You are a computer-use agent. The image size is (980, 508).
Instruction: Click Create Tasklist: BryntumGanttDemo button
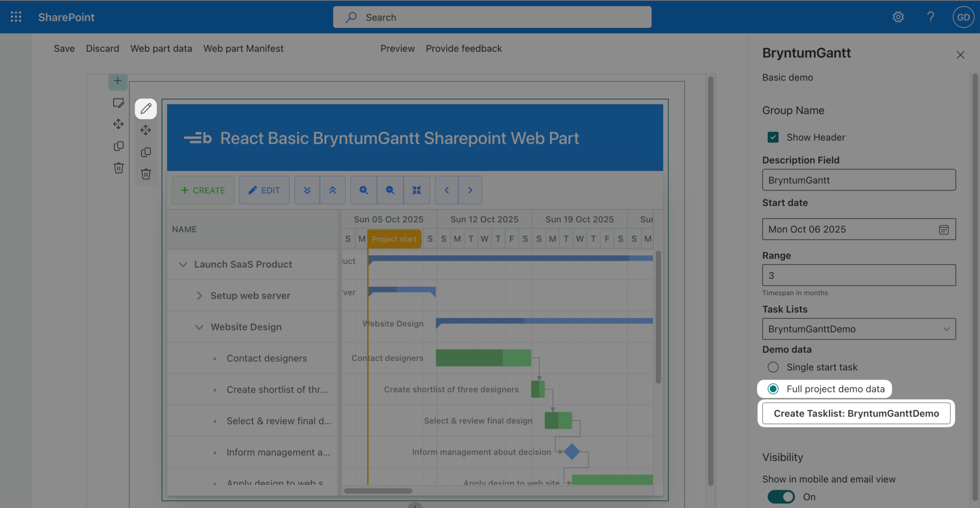[856, 413]
